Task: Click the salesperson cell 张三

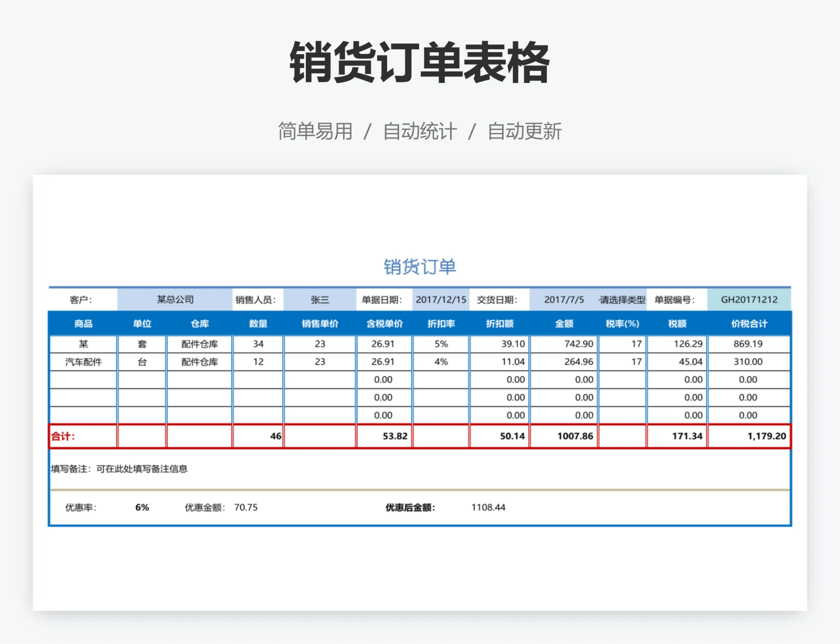Action: [x=320, y=299]
